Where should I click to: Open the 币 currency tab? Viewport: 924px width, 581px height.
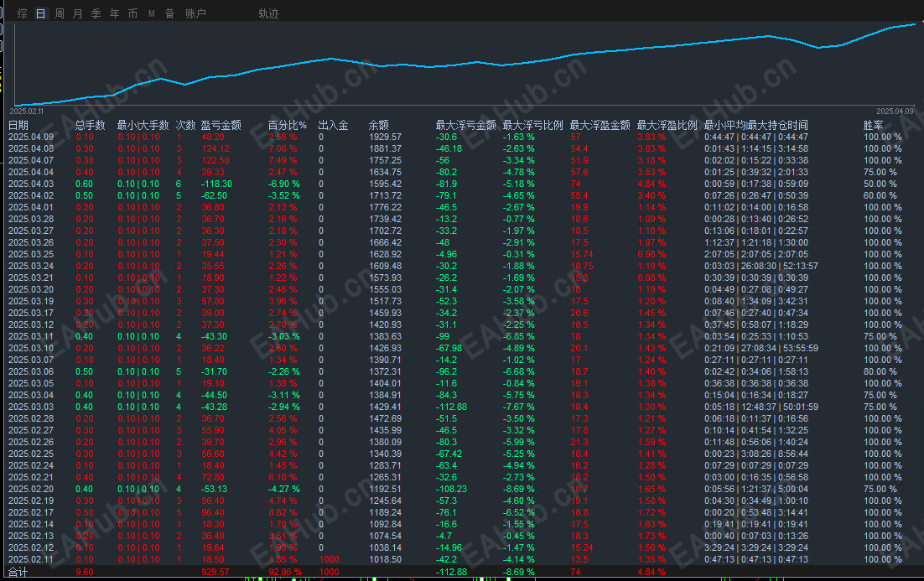(132, 13)
